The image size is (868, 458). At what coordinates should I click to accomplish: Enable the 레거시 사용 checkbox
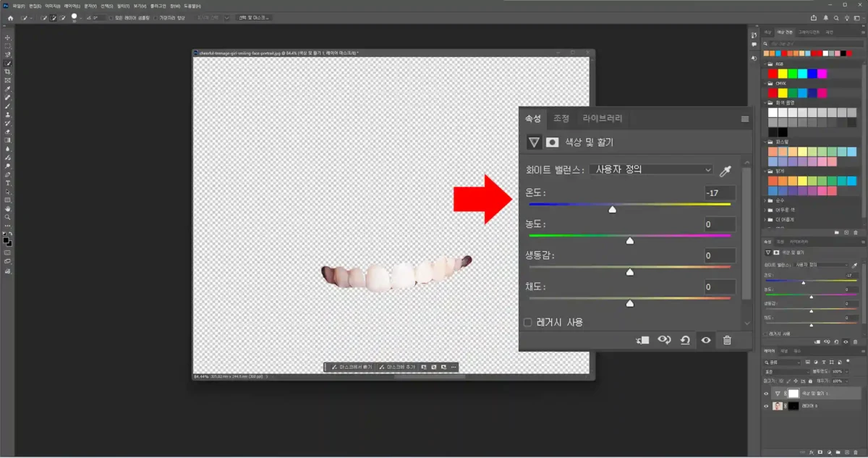527,322
